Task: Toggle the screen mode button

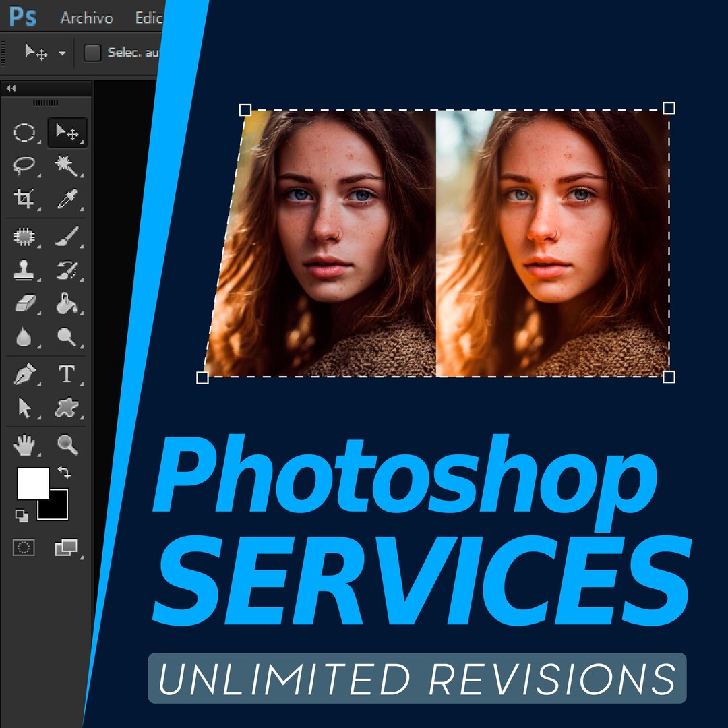Action: pos(65,548)
